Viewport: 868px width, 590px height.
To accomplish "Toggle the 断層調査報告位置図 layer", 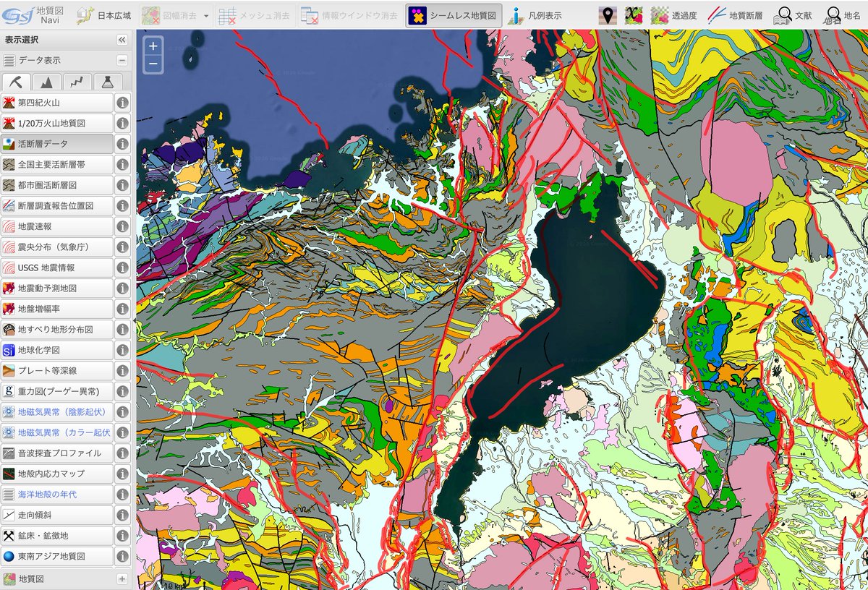I will [57, 206].
